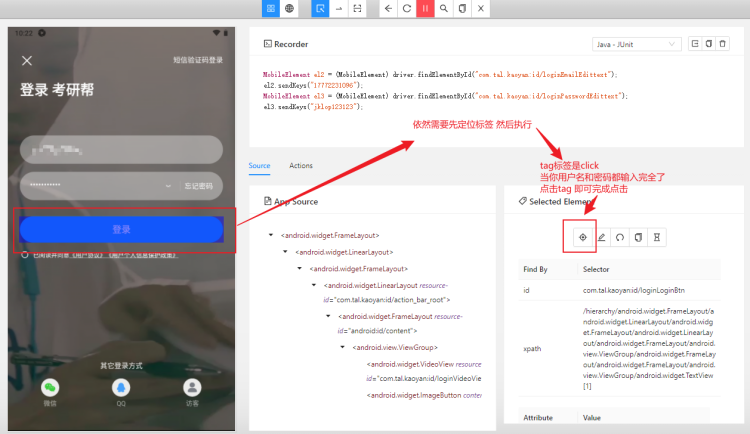Click the xpath selector value text

[x=649, y=348]
